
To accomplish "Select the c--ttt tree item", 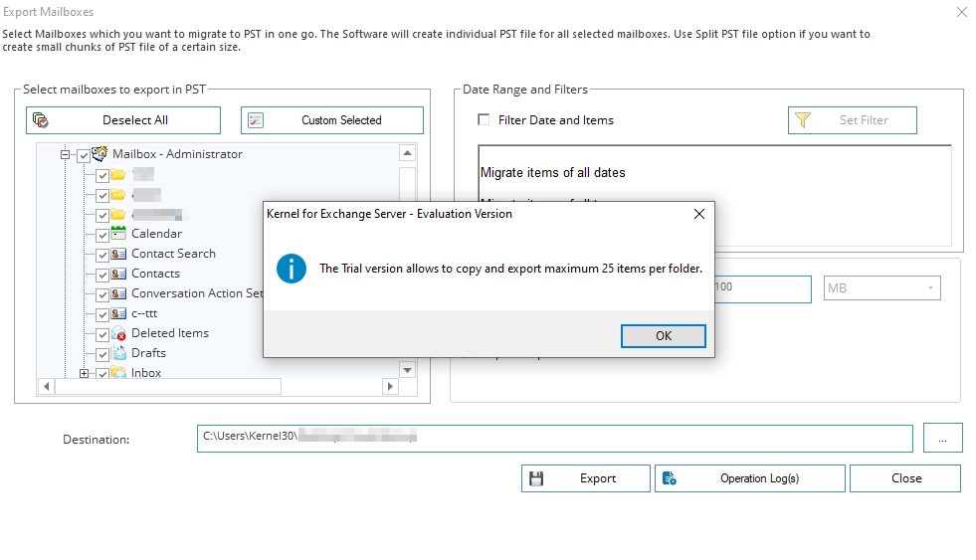I will click(x=144, y=313).
